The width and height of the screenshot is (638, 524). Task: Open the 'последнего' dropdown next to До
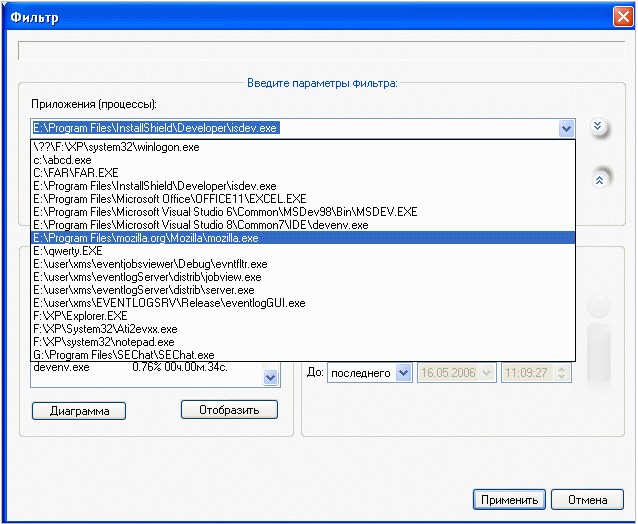[403, 373]
